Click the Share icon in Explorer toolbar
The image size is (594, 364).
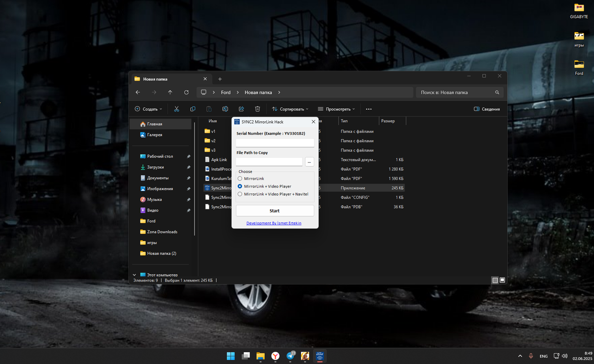click(x=241, y=109)
